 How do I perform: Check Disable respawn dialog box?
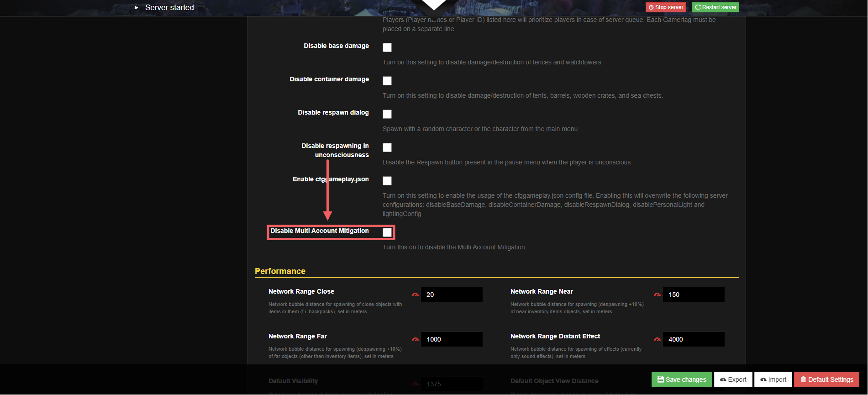[387, 114]
